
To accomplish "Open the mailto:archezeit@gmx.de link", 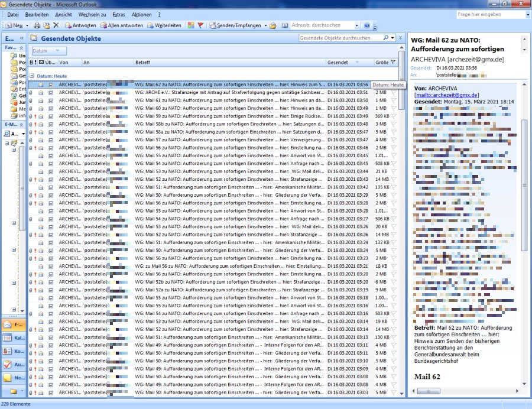I will click(x=447, y=95).
